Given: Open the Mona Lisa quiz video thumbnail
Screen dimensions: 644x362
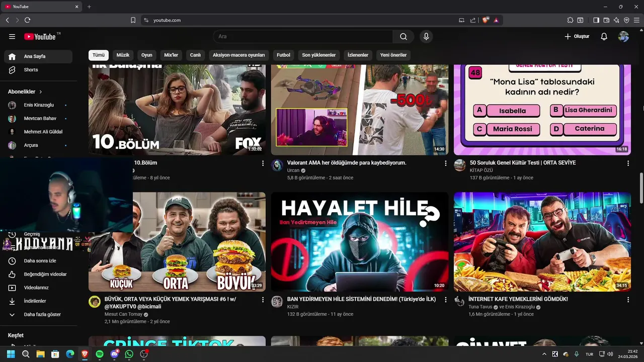Looking at the screenshot, I should point(542,110).
